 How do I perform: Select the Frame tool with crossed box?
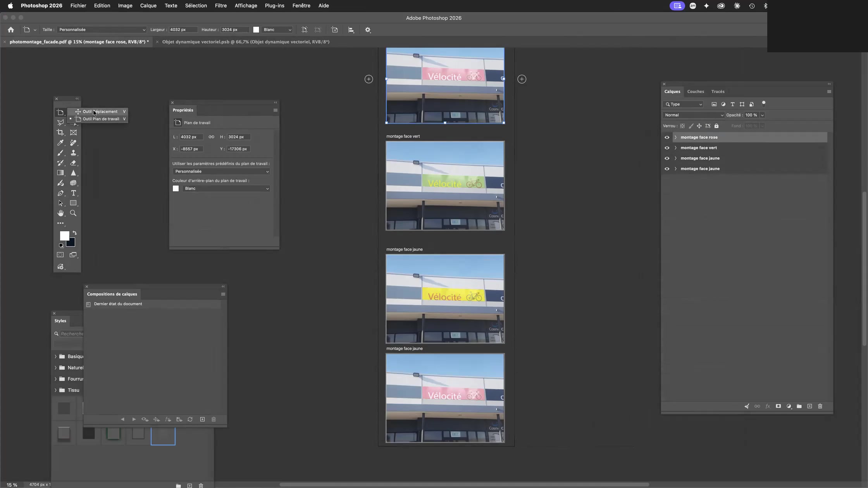(x=73, y=132)
